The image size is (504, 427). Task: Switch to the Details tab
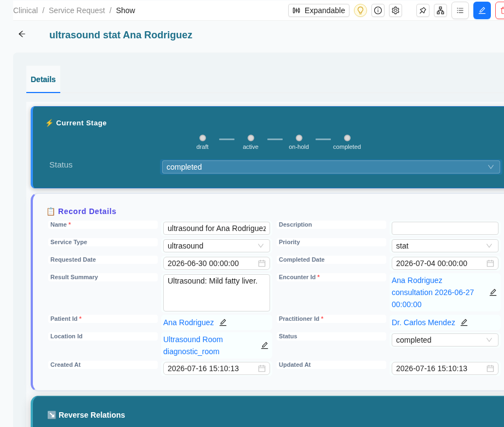pyautogui.click(x=43, y=79)
